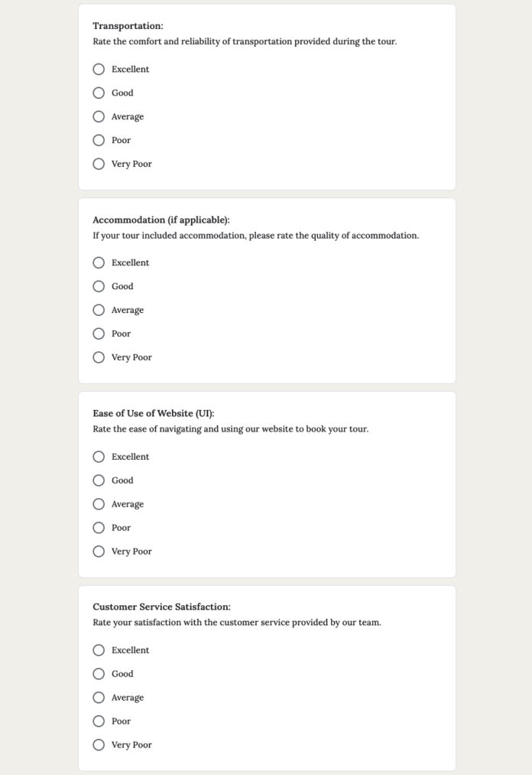This screenshot has width=532, height=775.
Task: Mark Customer Service Satisfaction as Very Poor
Action: click(x=99, y=744)
